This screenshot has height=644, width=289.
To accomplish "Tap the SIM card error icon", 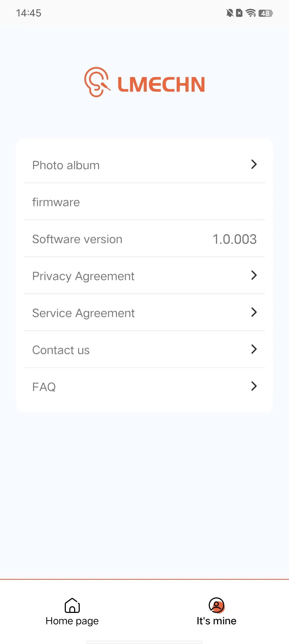I will pos(239,13).
